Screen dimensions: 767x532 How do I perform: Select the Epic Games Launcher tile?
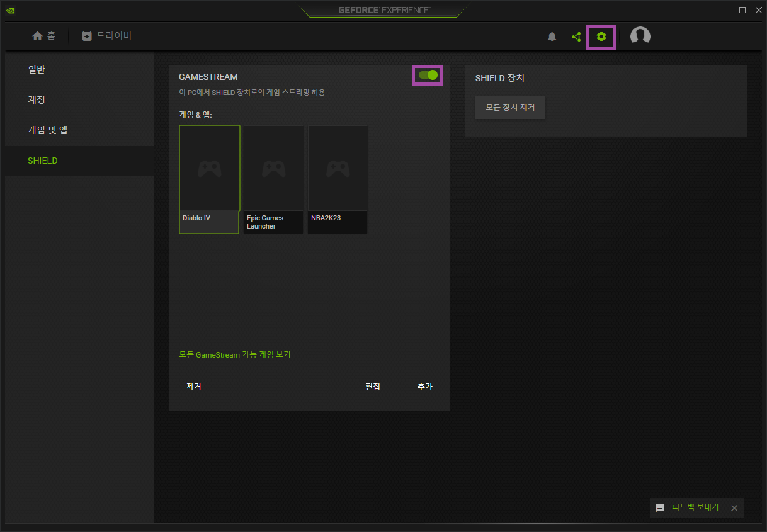pyautogui.click(x=274, y=179)
